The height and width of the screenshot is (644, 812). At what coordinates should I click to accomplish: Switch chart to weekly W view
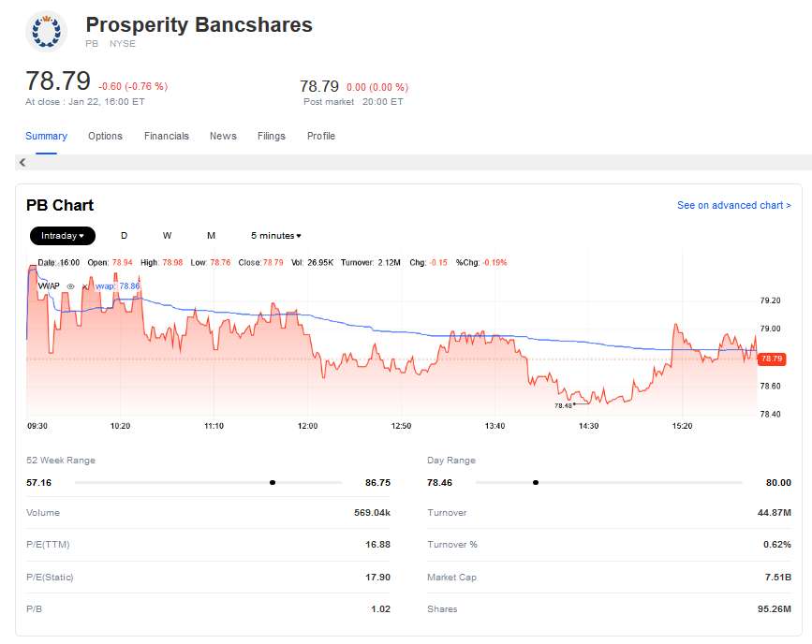[x=167, y=236]
